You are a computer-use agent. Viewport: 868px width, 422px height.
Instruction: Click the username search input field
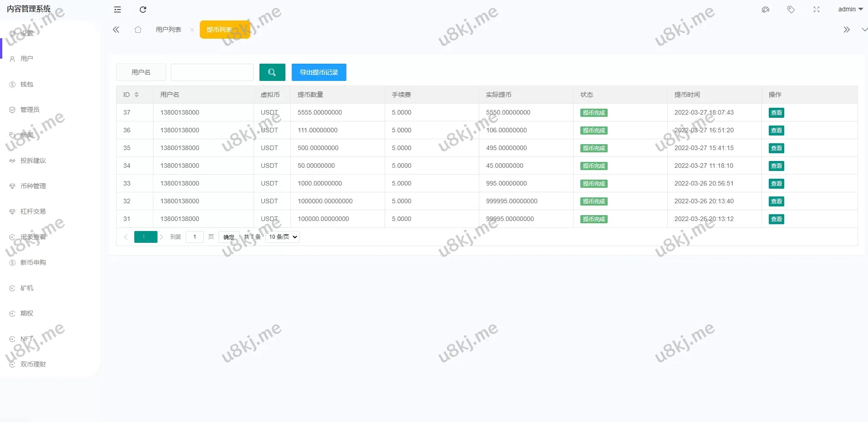tap(212, 72)
